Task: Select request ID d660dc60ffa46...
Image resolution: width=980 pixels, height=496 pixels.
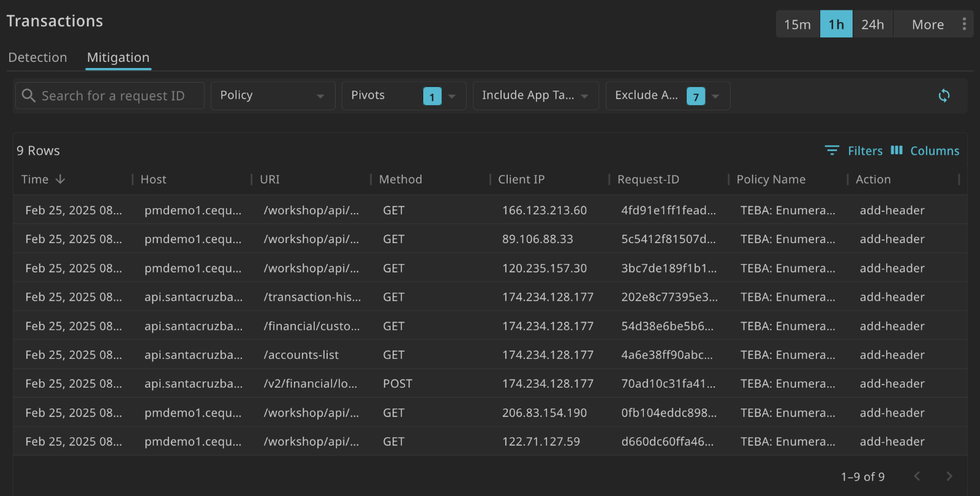Action: pyautogui.click(x=667, y=442)
